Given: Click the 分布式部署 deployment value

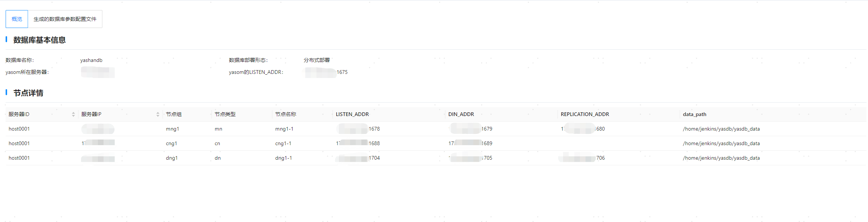Looking at the screenshot, I should click(316, 60).
